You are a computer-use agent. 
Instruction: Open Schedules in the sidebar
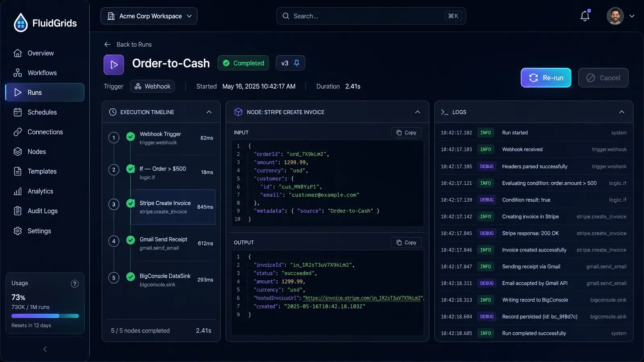coord(45,112)
